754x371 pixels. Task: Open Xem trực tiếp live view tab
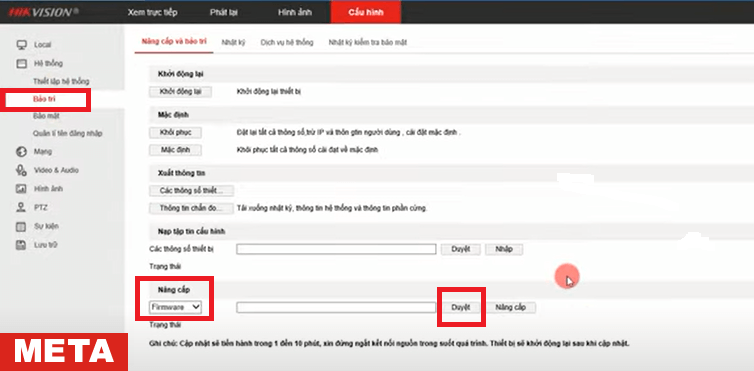pos(152,12)
